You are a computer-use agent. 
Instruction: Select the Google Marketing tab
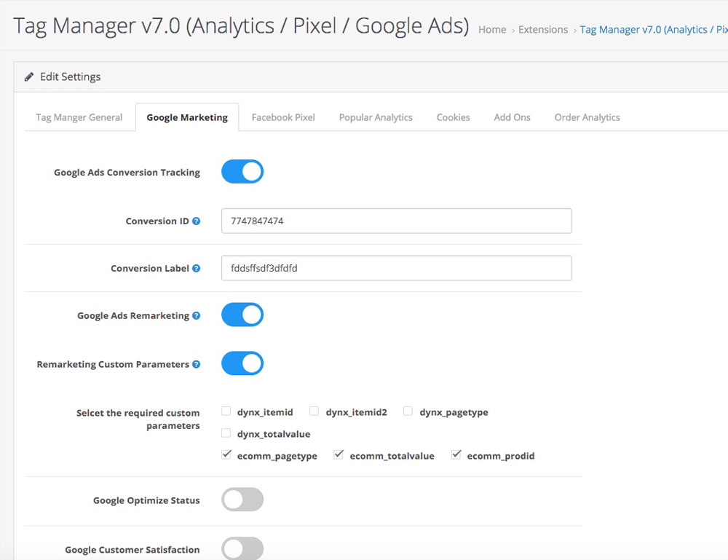point(187,117)
